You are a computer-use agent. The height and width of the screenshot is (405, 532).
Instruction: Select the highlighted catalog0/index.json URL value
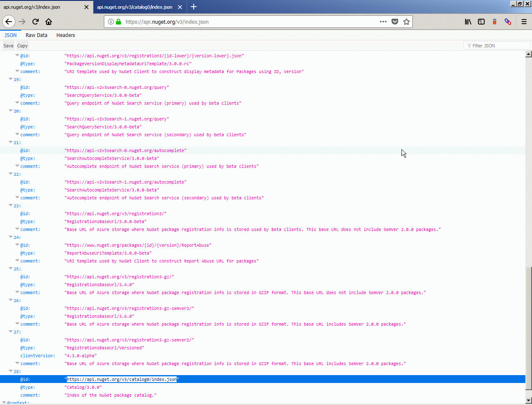point(122,379)
